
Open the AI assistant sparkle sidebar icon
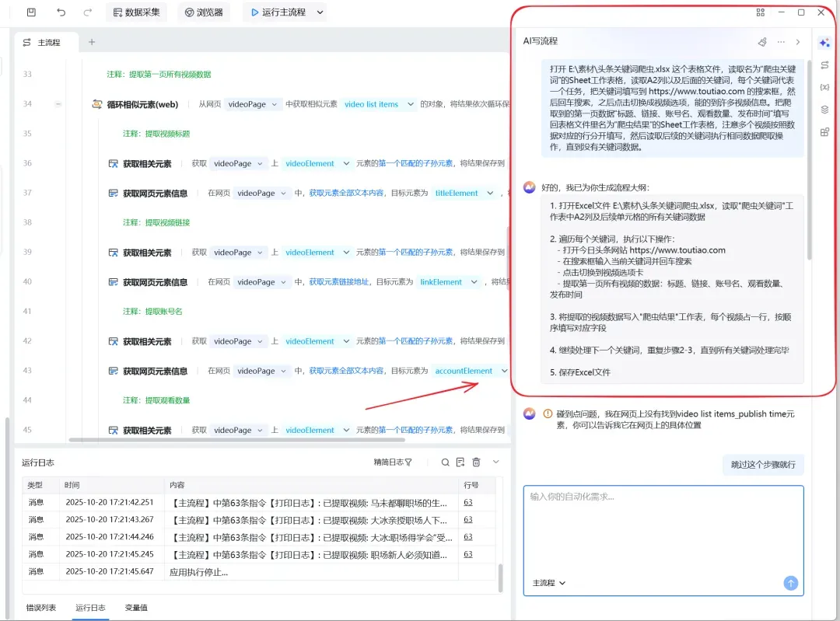click(824, 43)
